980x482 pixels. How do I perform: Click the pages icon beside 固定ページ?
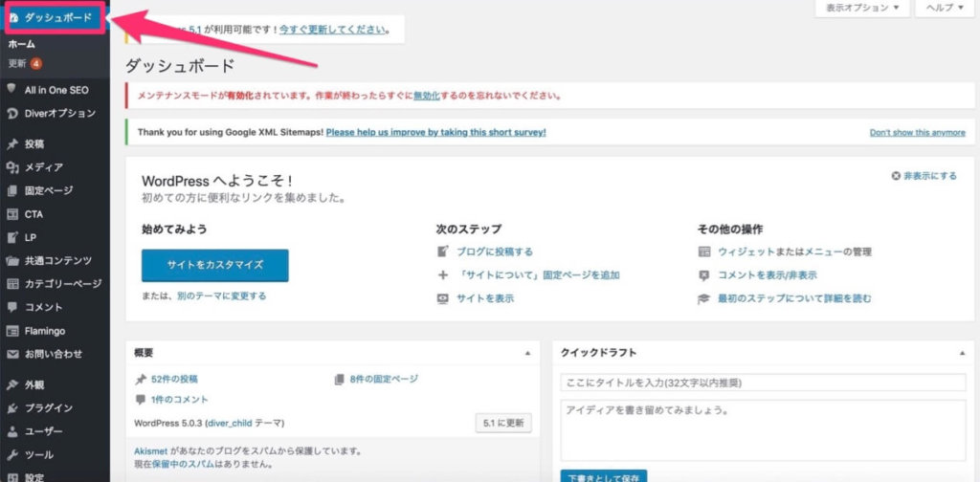pyautogui.click(x=11, y=190)
